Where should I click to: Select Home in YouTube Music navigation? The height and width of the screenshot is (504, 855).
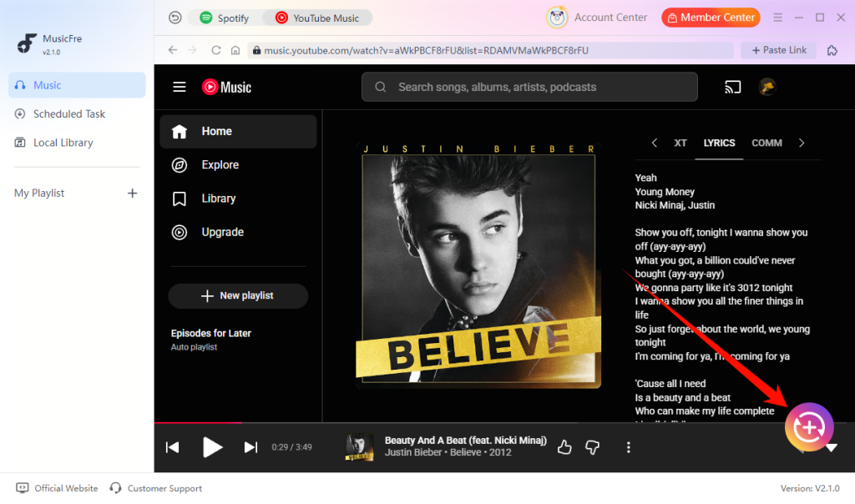[x=238, y=131]
